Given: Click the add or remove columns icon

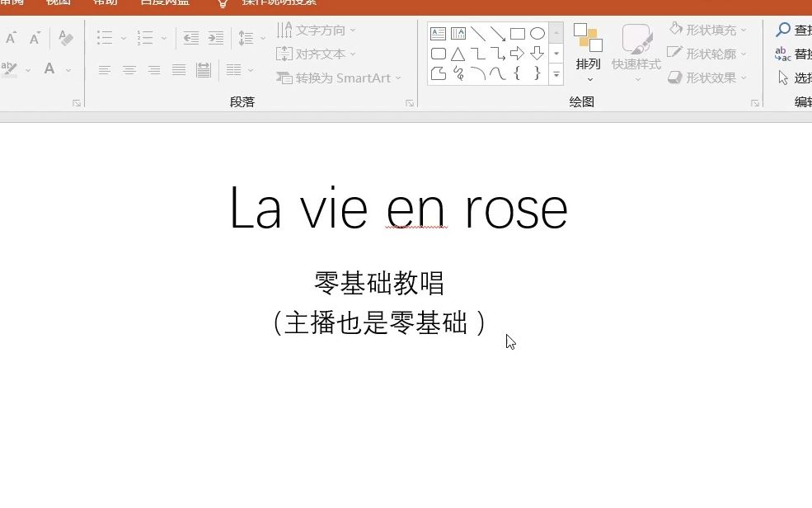Looking at the screenshot, I should [233, 70].
